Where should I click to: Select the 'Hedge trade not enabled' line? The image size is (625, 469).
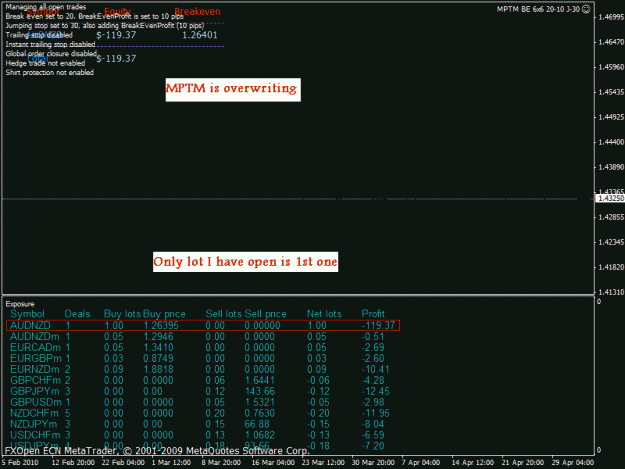[x=45, y=63]
